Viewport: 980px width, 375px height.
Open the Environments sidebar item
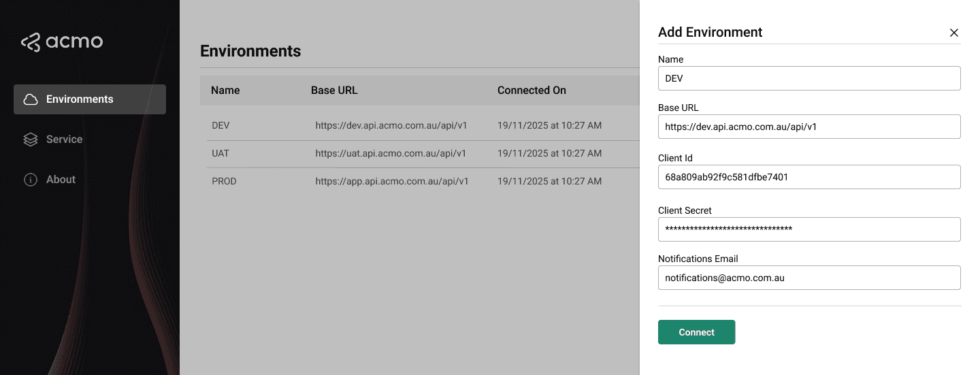[90, 99]
